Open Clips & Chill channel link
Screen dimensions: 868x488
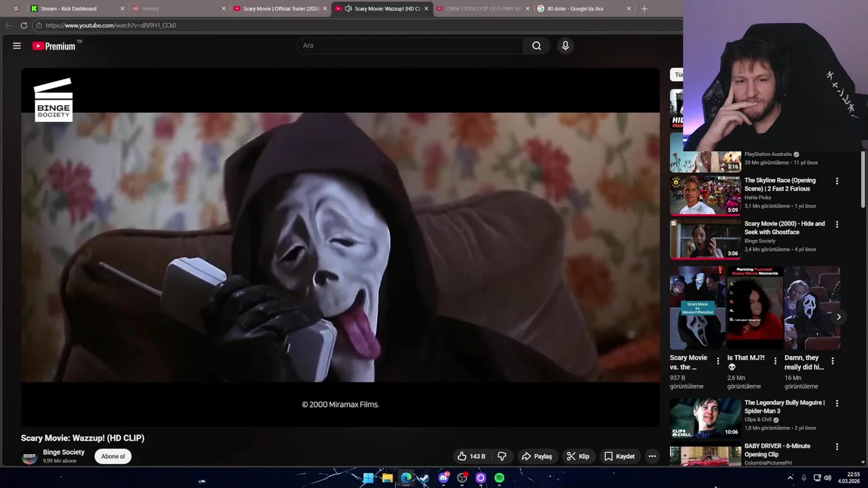click(758, 420)
